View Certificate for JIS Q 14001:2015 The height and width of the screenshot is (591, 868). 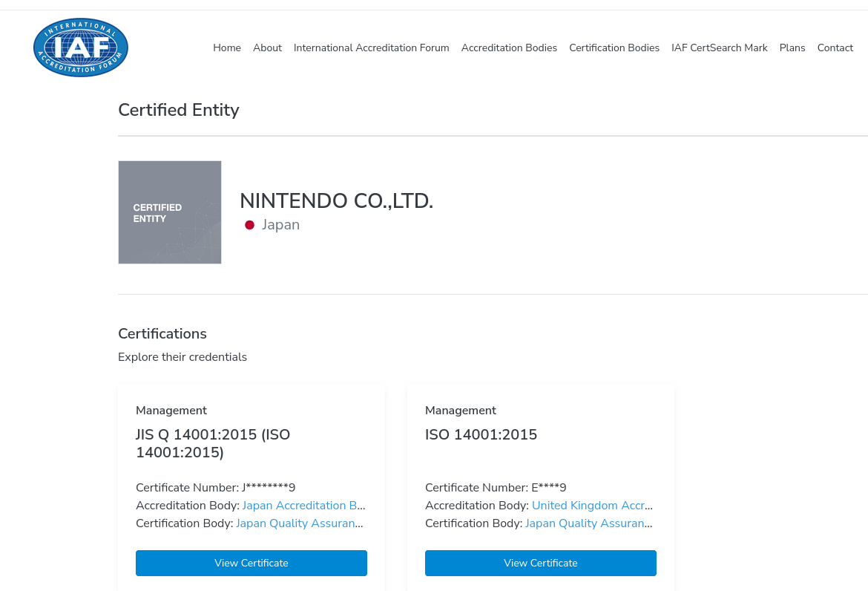pyautogui.click(x=251, y=563)
